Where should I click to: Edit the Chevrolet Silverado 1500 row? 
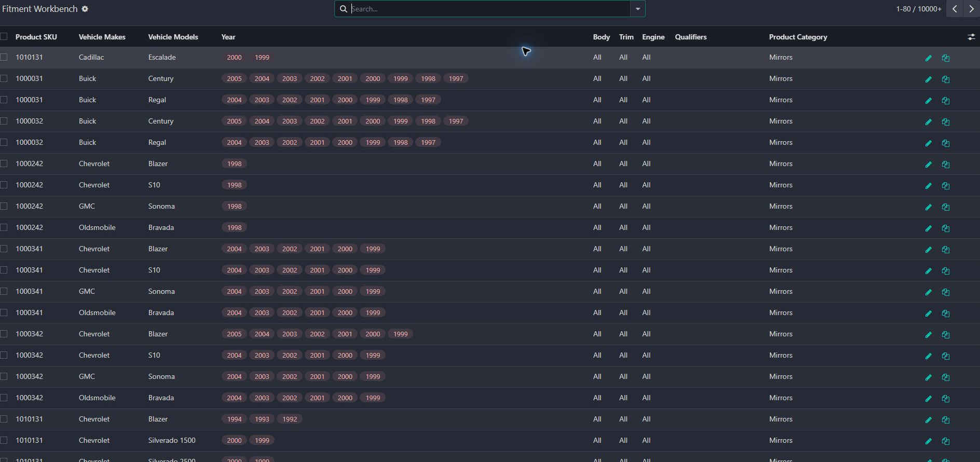point(929,441)
